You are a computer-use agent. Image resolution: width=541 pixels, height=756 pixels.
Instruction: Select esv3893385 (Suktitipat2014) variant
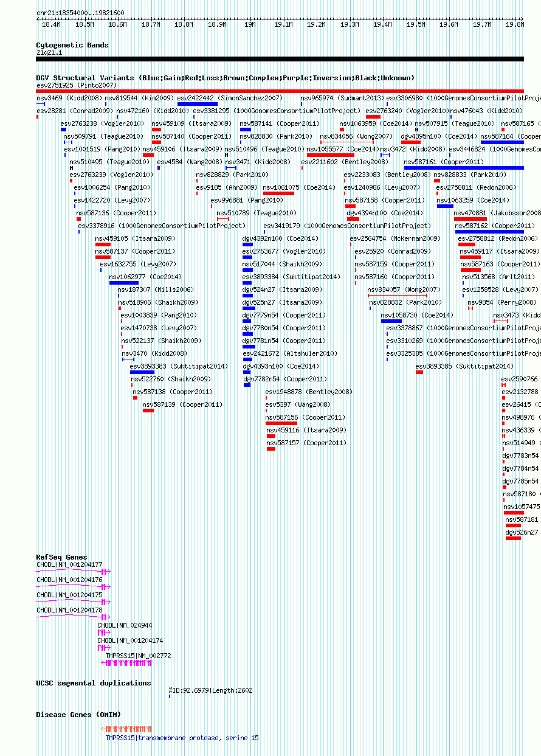point(464,366)
